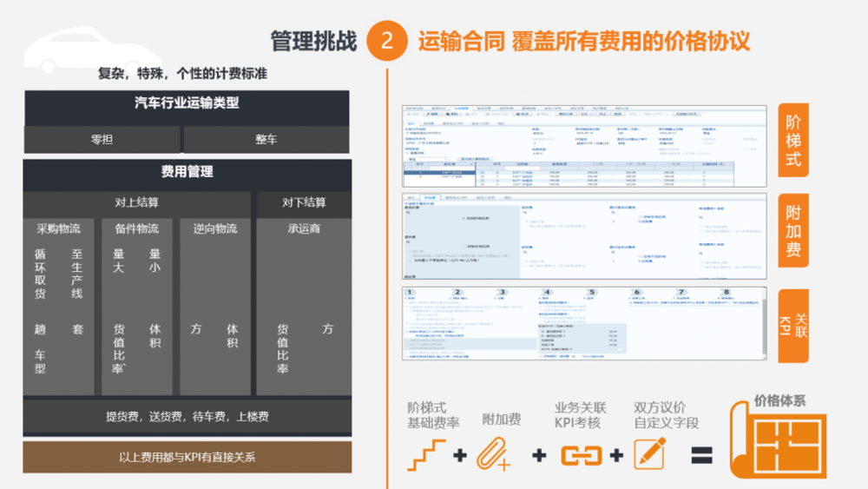Click the orange blueprint 价格体系 icon
Viewport: 868px width, 489px height.
click(x=775, y=445)
